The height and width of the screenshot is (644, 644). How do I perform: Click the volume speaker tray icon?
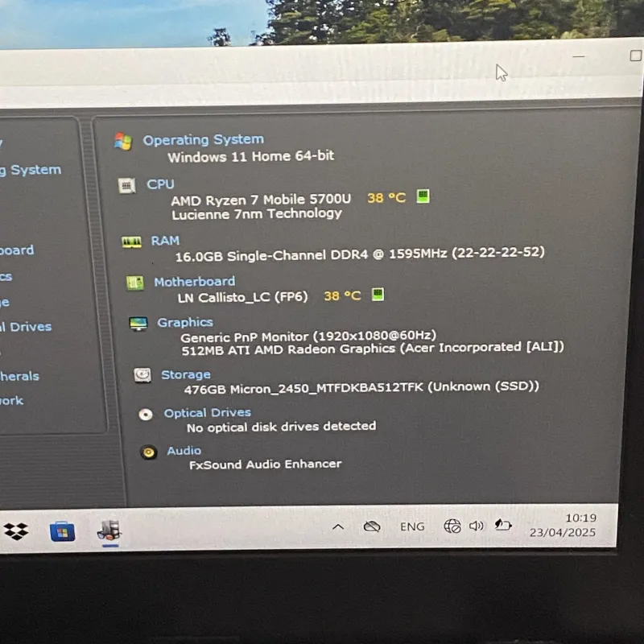pyautogui.click(x=477, y=526)
